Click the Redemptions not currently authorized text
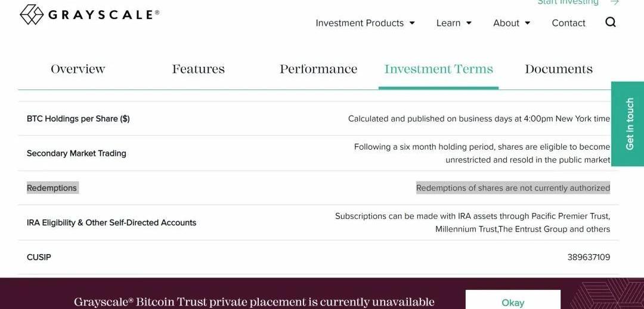644x309 pixels. pyautogui.click(x=513, y=188)
